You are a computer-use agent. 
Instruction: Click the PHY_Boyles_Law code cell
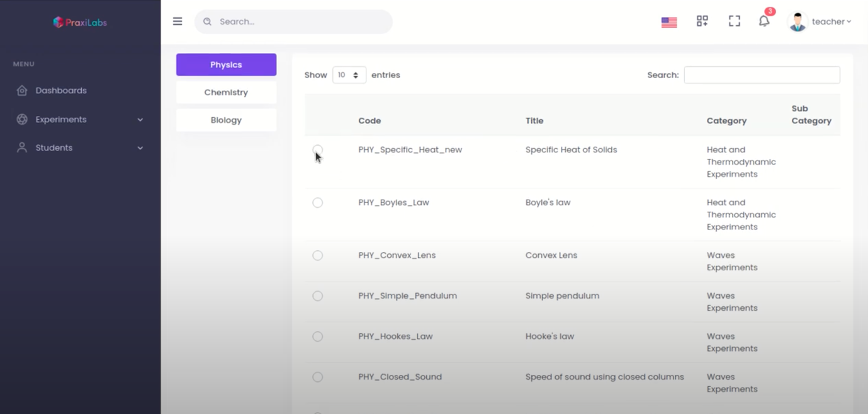[393, 203]
